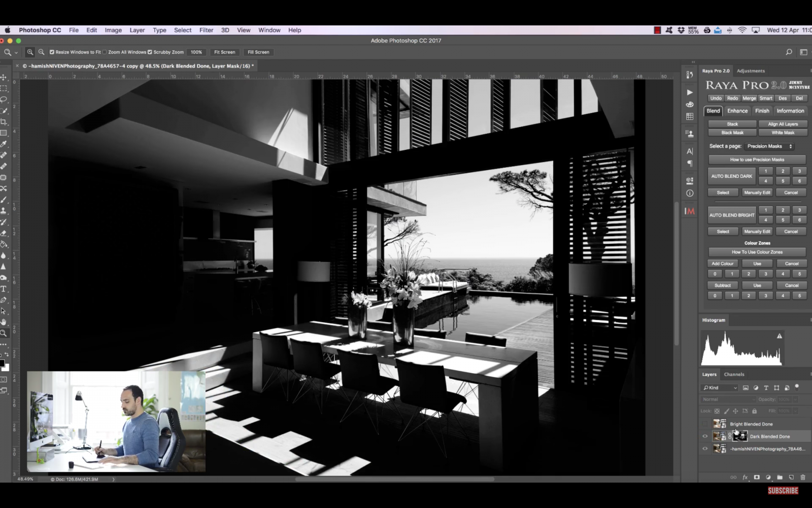The height and width of the screenshot is (508, 812).
Task: Open the Filter menu in the menu bar
Action: 206,30
